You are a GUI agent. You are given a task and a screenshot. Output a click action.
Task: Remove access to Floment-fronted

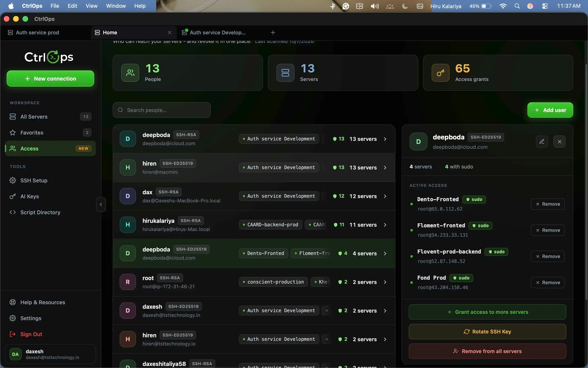point(548,230)
